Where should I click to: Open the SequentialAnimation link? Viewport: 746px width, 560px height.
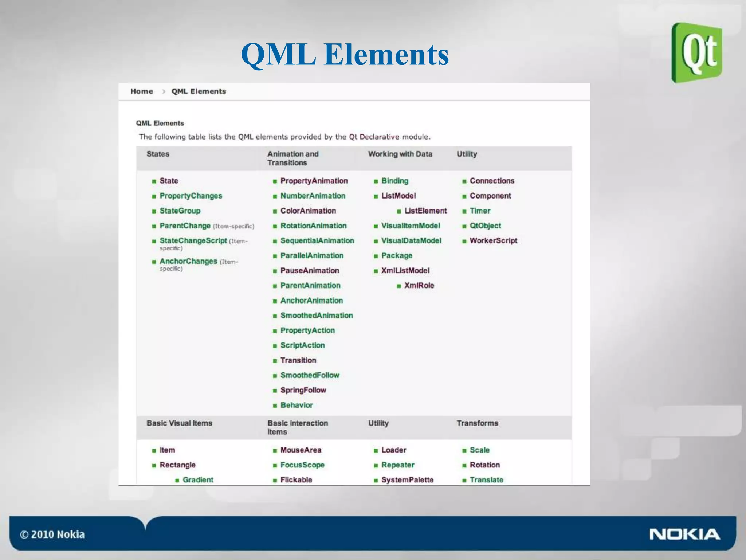[317, 240]
